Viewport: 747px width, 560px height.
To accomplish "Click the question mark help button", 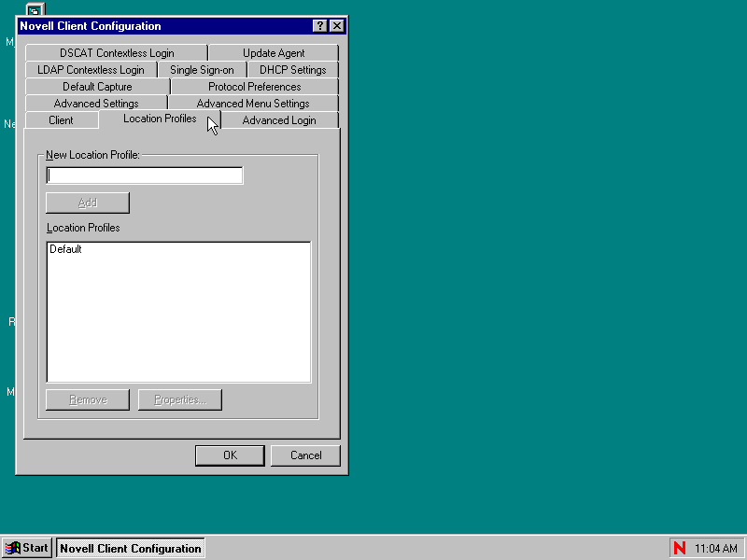I will click(x=320, y=26).
